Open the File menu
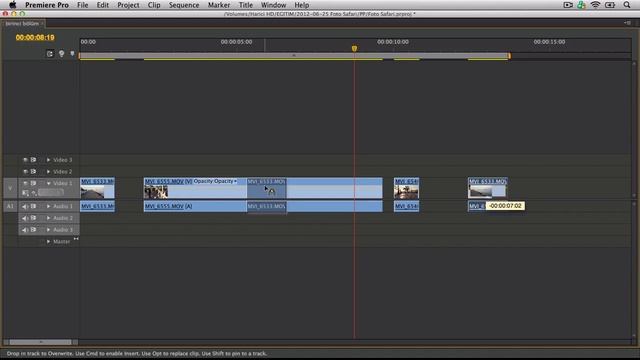640x360 pixels. pyautogui.click(x=82, y=5)
